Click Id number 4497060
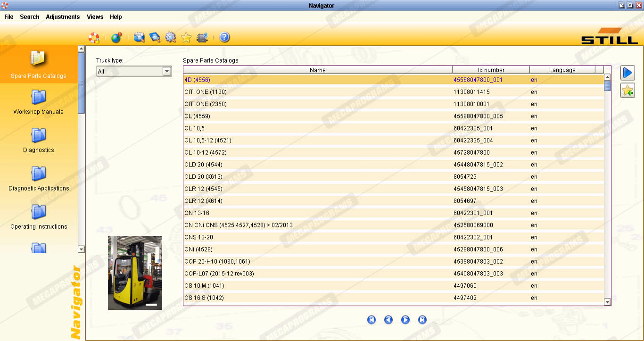The width and height of the screenshot is (644, 341). click(465, 286)
